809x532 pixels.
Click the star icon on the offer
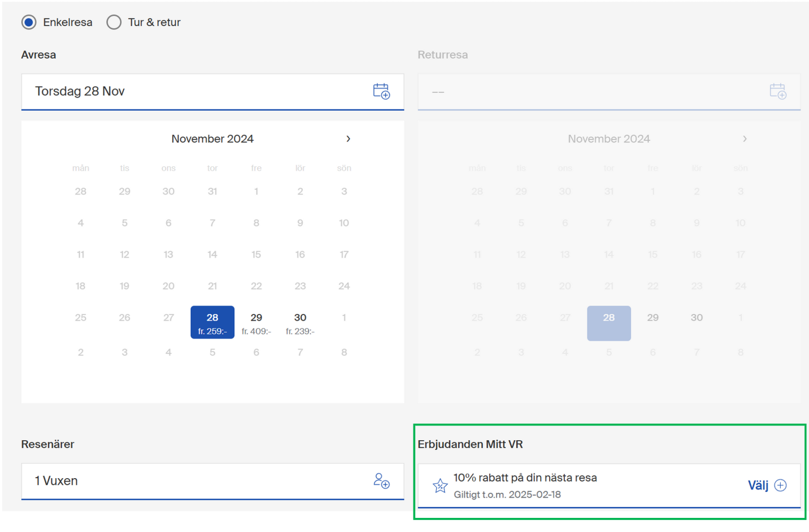pos(440,485)
